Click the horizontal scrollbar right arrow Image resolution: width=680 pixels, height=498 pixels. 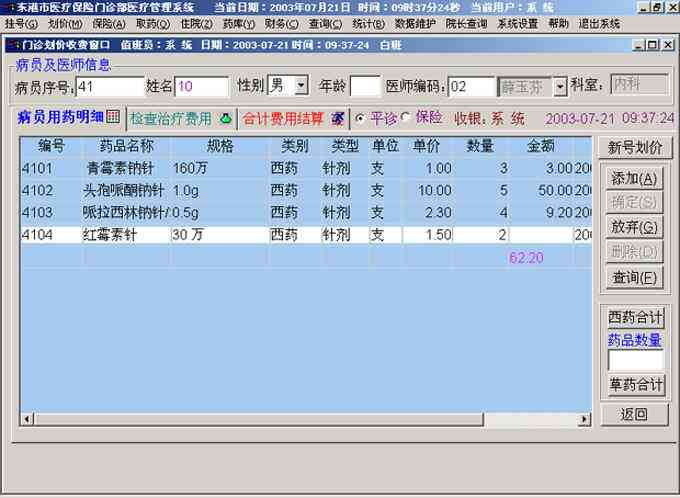(x=584, y=419)
